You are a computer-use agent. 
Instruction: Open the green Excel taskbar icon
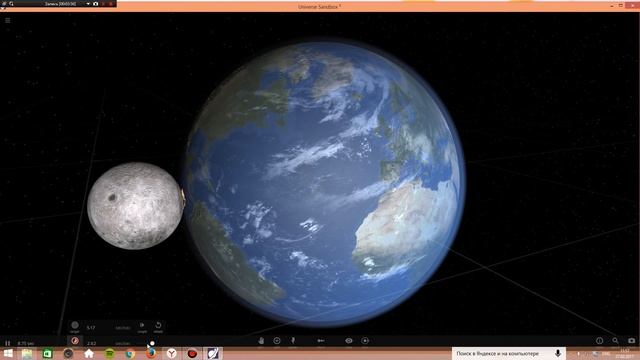tap(47, 353)
